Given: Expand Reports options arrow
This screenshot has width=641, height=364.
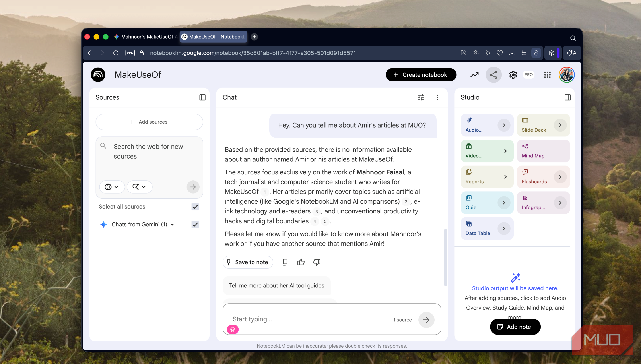Looking at the screenshot, I should click(x=505, y=177).
